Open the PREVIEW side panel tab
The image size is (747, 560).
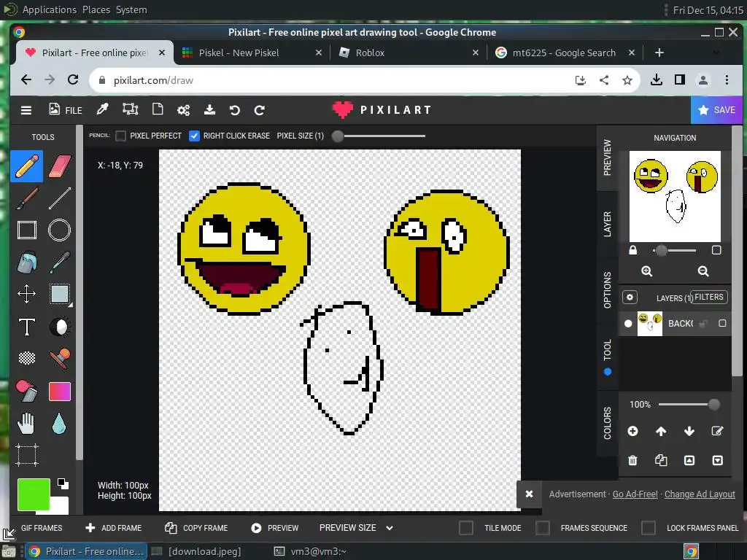tap(607, 157)
